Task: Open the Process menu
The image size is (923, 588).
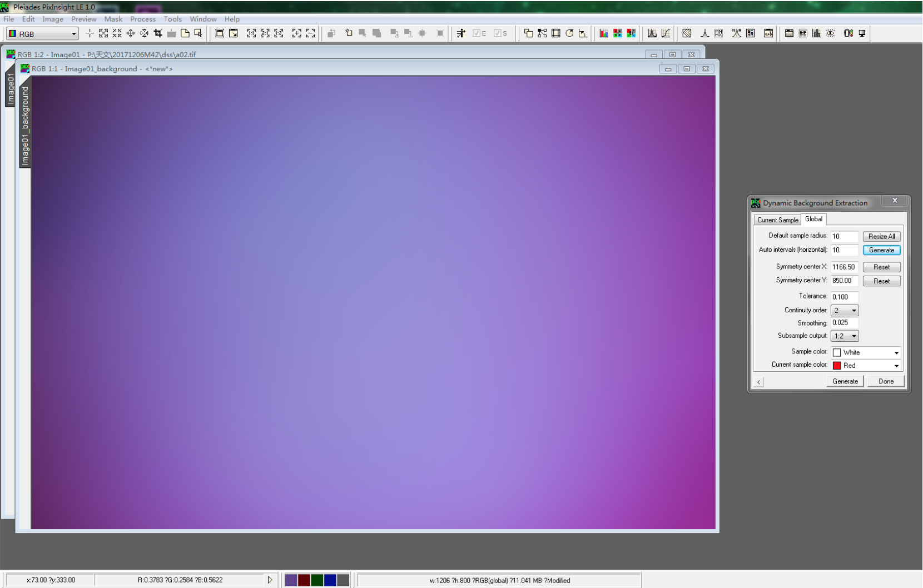Action: [x=143, y=19]
